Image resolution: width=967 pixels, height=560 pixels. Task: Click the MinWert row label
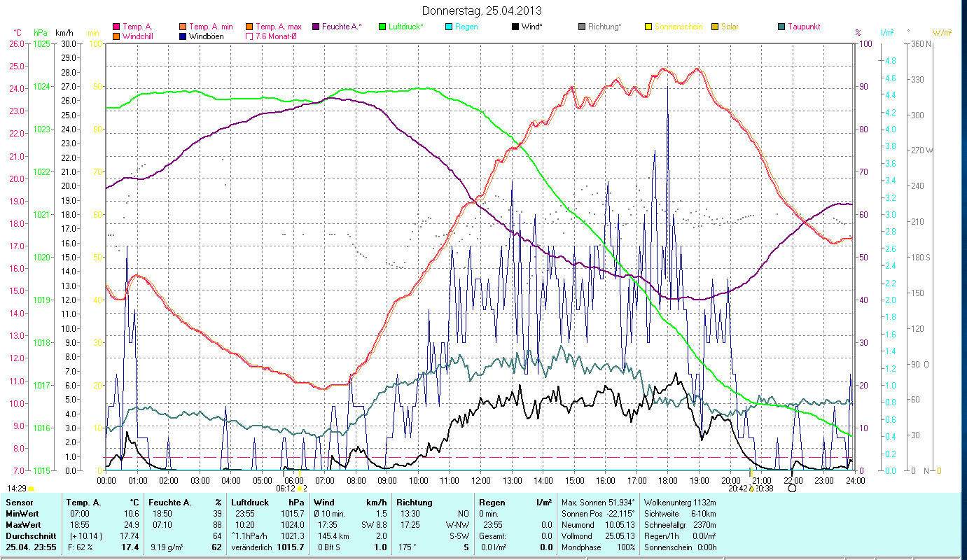click(x=22, y=514)
